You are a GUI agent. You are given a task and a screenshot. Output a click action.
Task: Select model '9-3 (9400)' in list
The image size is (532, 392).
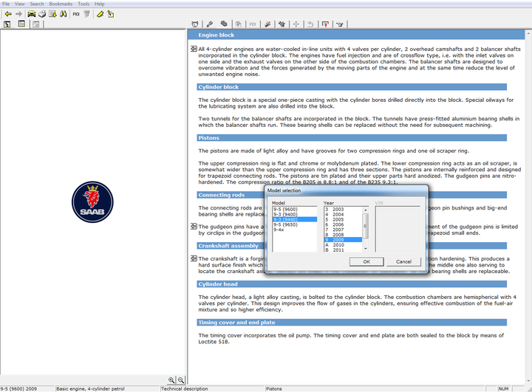(x=295, y=214)
